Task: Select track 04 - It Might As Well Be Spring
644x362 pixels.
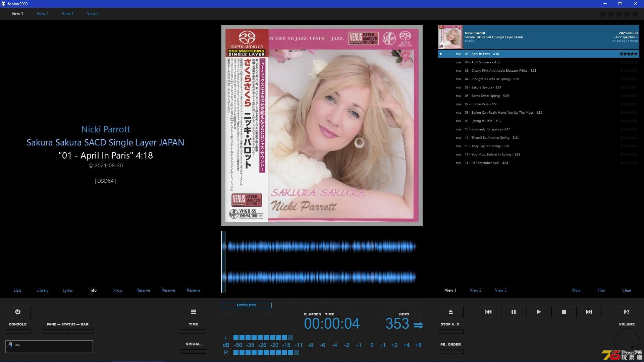Action: point(539,79)
